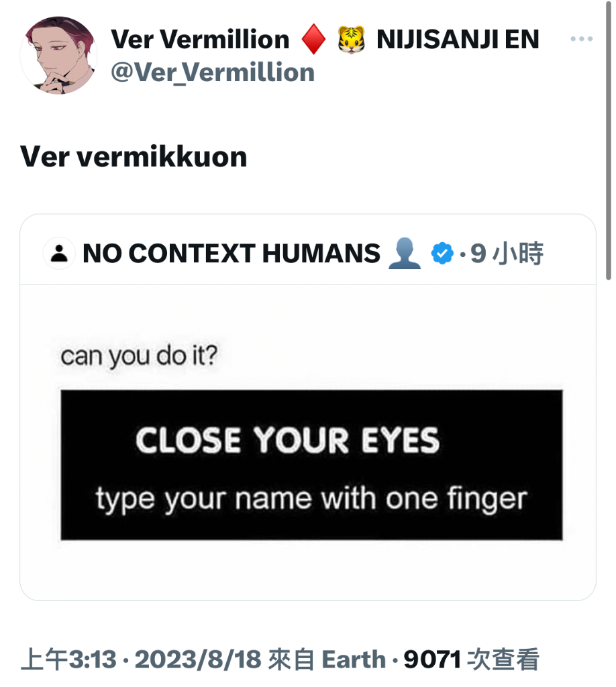The height and width of the screenshot is (687, 616).
Task: Open the three-dot more options menu
Action: tap(581, 39)
